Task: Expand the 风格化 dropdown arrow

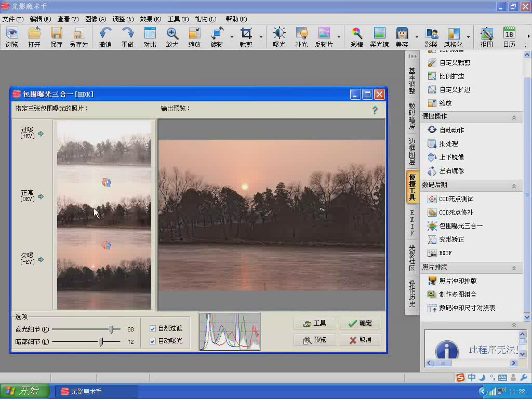Action: click(468, 37)
